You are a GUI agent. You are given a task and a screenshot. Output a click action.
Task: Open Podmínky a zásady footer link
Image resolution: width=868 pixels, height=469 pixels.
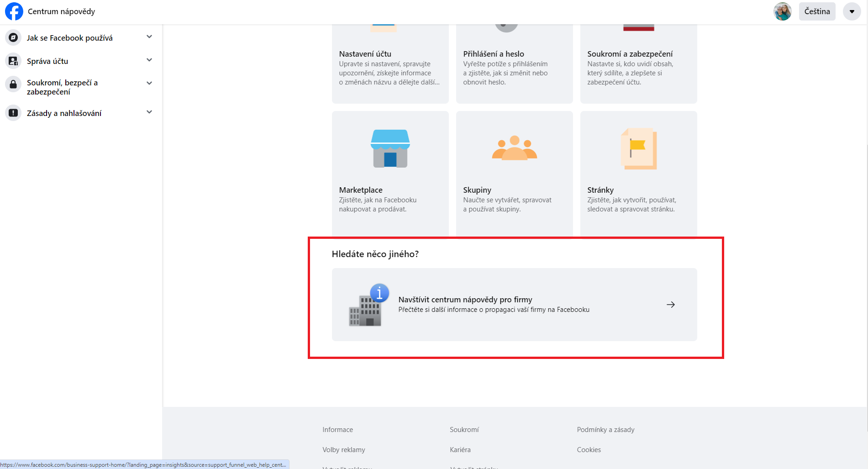point(605,430)
